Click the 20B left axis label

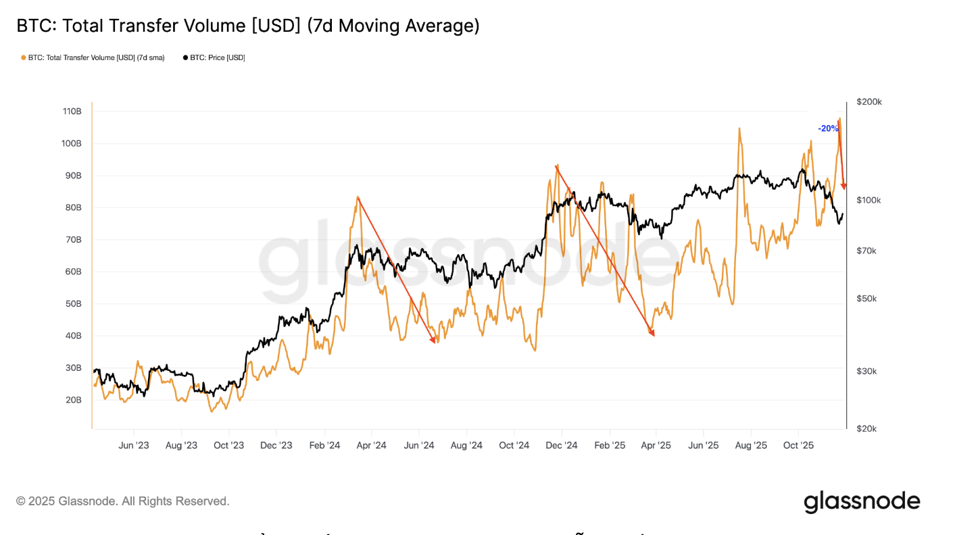tap(72, 400)
